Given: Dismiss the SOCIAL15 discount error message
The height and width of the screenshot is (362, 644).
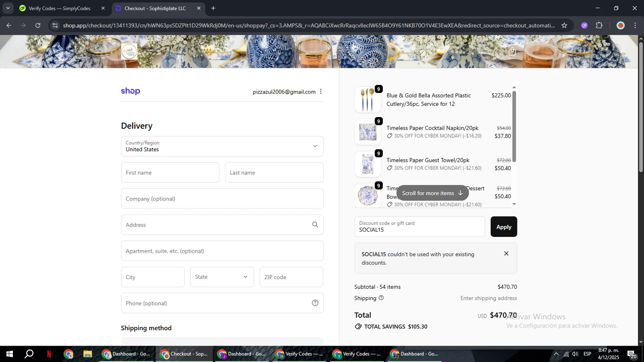Looking at the screenshot, I should click(506, 253).
